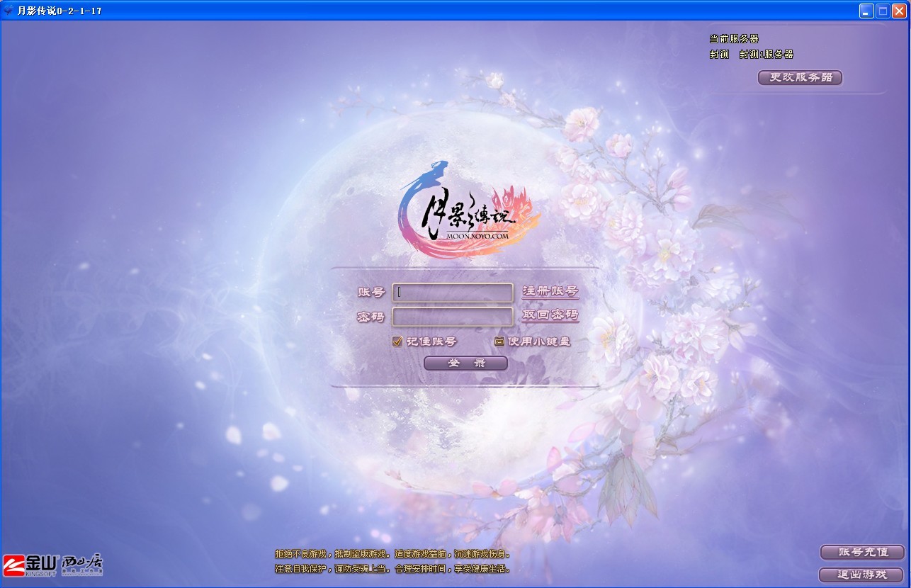Open the 取回密码 password recovery link
The height and width of the screenshot is (588, 911).
coord(550,315)
